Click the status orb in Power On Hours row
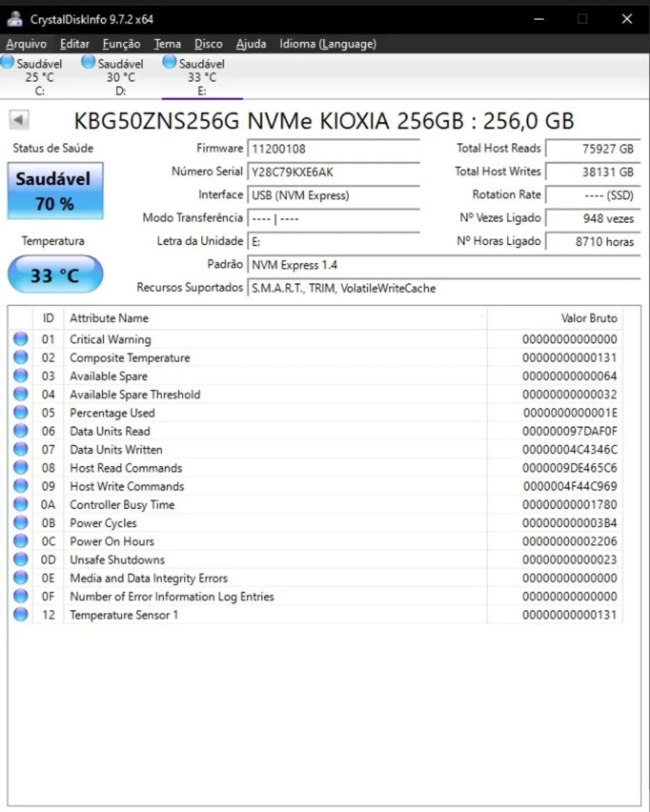650x812 pixels. [x=21, y=541]
